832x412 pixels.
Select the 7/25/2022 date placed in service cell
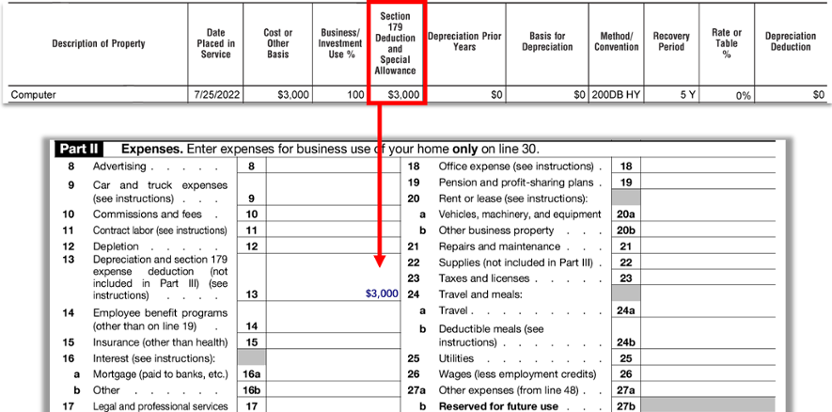214,95
